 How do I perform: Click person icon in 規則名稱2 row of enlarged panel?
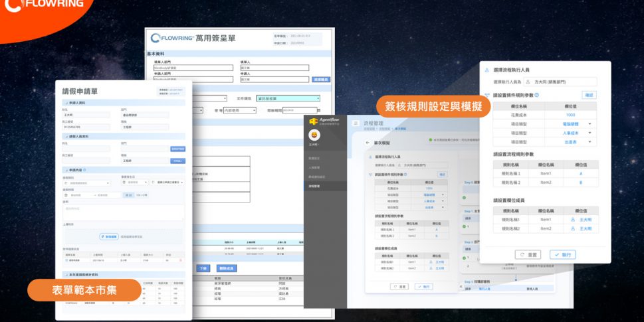pos(573,228)
